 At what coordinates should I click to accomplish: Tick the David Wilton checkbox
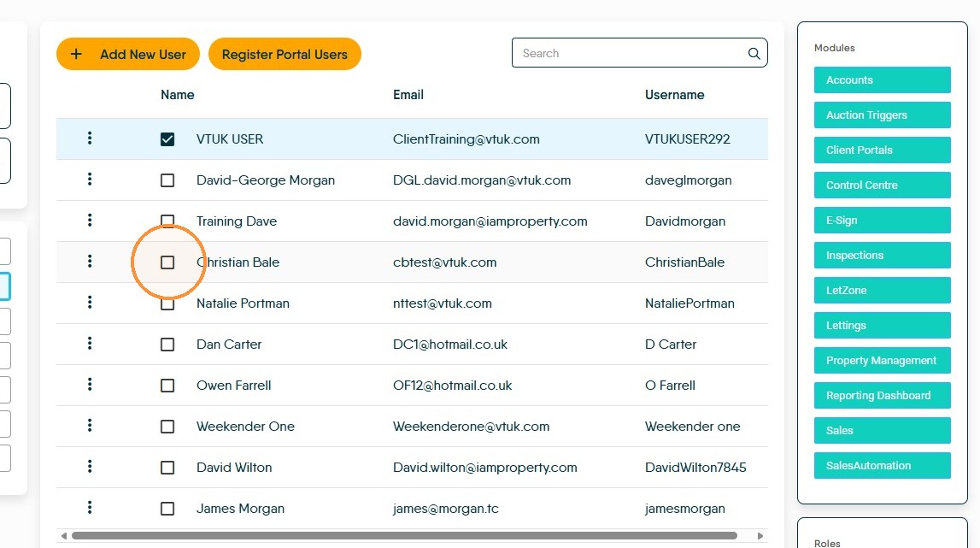click(167, 468)
